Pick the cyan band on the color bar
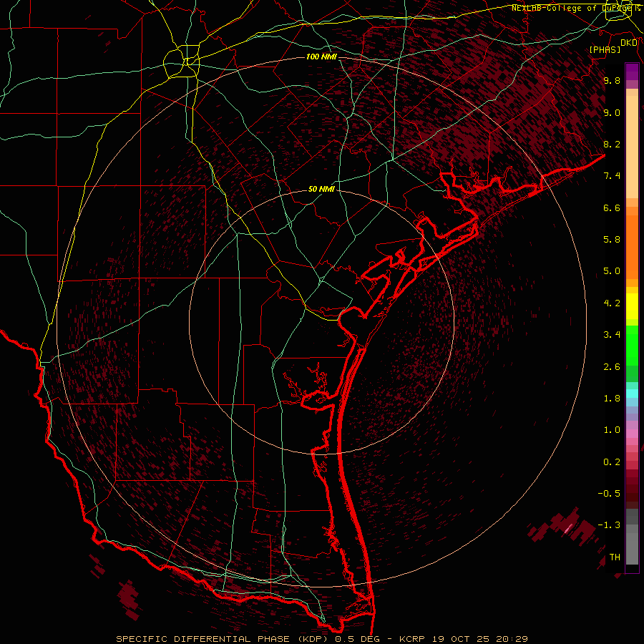The image size is (644, 644). (x=632, y=394)
